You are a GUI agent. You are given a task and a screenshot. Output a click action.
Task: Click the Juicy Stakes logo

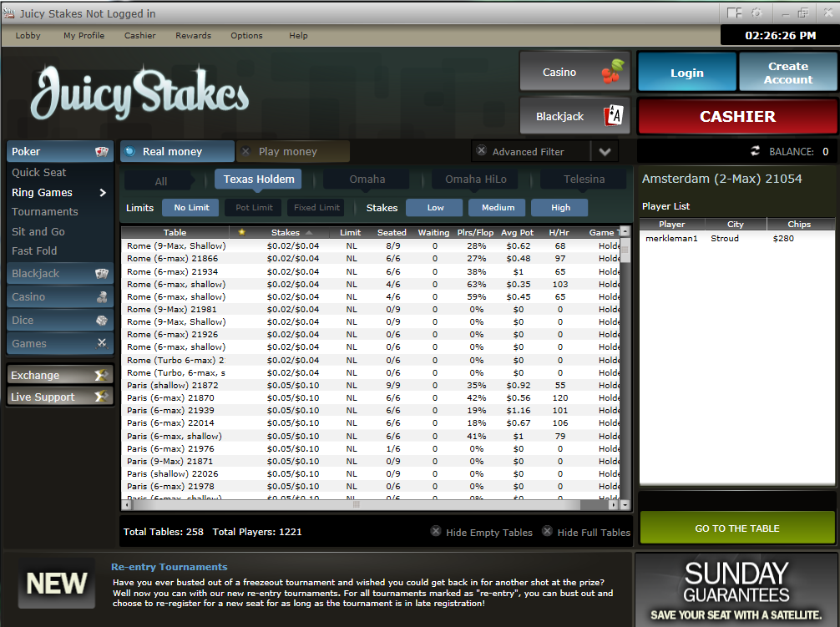139,94
